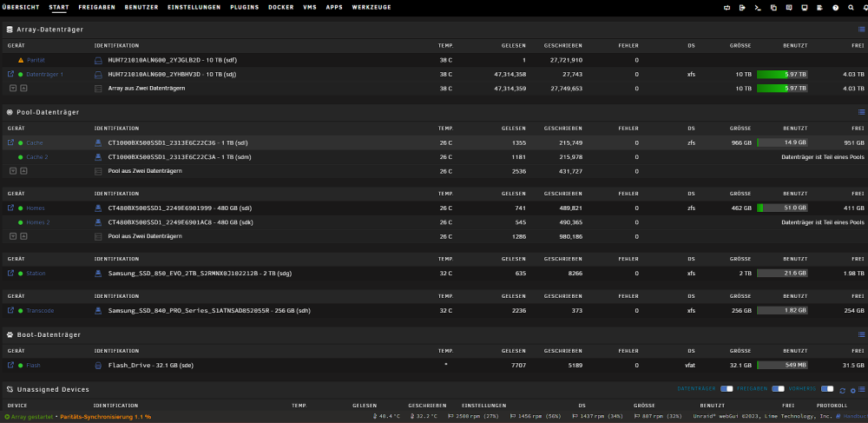
Task: Refresh Unassigned Devices with the reload icon
Action: [x=843, y=390]
